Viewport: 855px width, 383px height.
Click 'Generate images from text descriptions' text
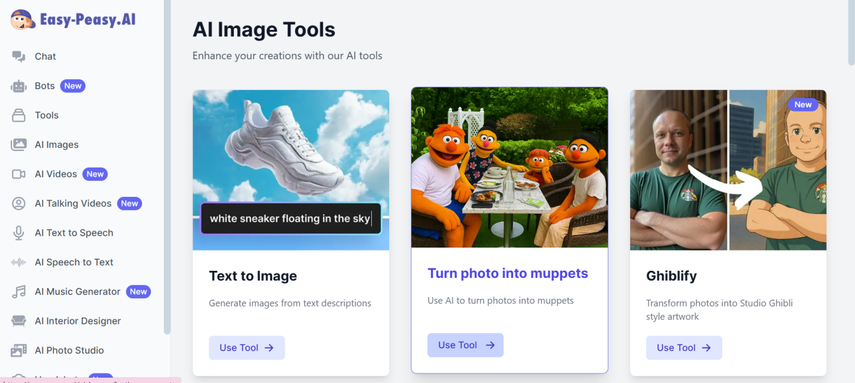point(290,303)
